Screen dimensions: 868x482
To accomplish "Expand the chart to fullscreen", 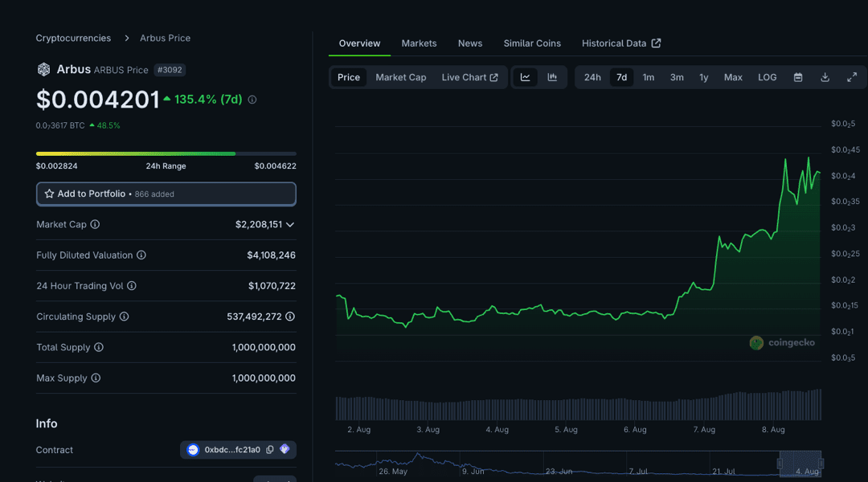I will coord(852,77).
